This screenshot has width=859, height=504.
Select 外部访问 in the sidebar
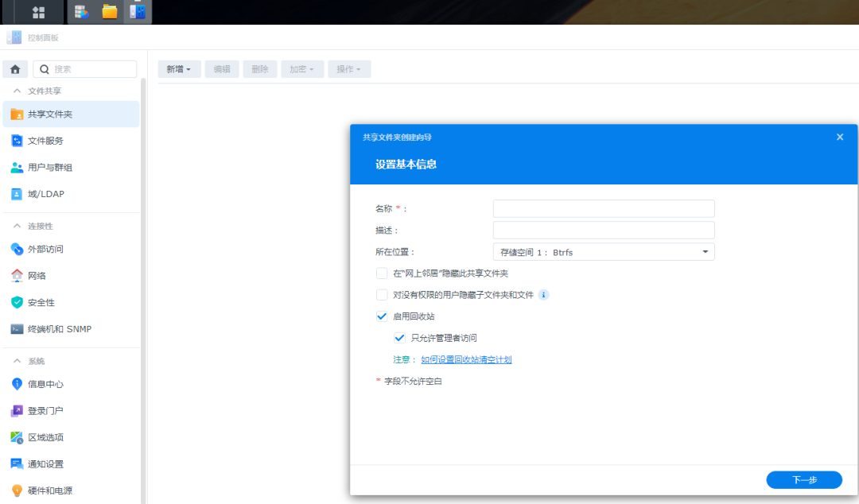point(45,249)
